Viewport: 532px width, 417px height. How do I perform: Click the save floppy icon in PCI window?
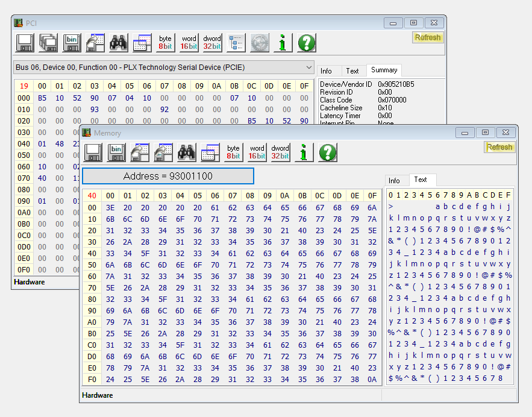(25, 43)
